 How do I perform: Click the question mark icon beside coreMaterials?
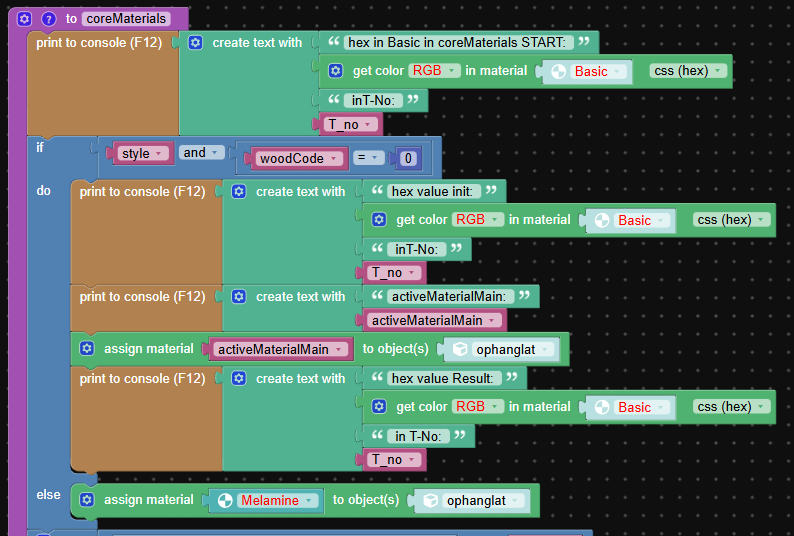(48, 18)
